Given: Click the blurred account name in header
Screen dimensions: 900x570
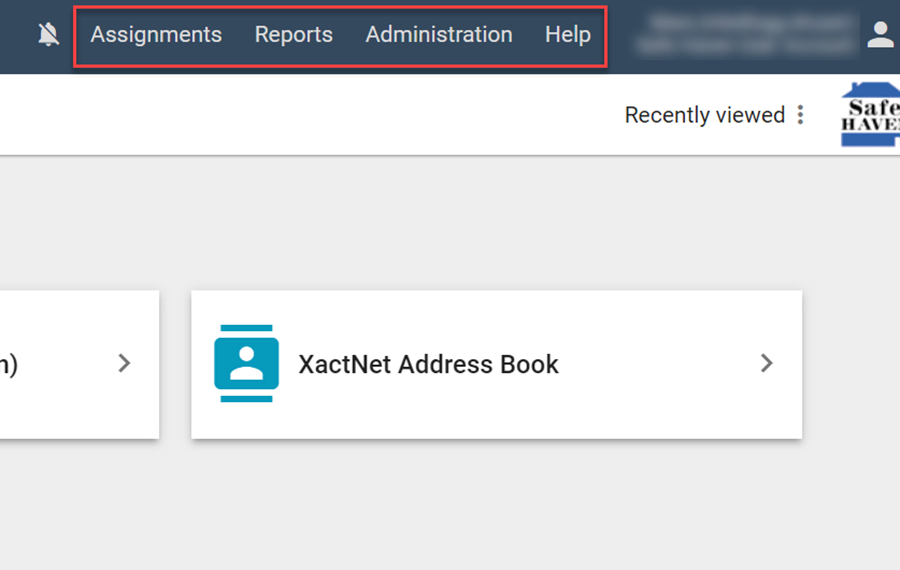Looking at the screenshot, I should (x=745, y=35).
